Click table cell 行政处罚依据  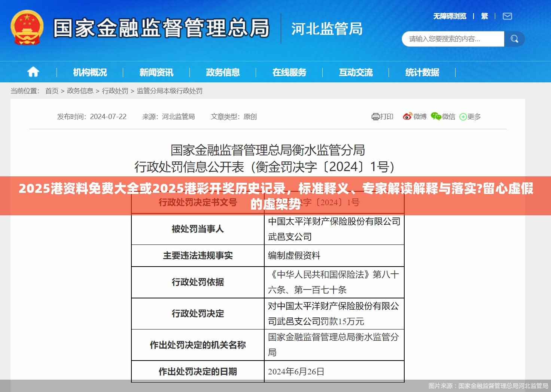[x=198, y=282]
